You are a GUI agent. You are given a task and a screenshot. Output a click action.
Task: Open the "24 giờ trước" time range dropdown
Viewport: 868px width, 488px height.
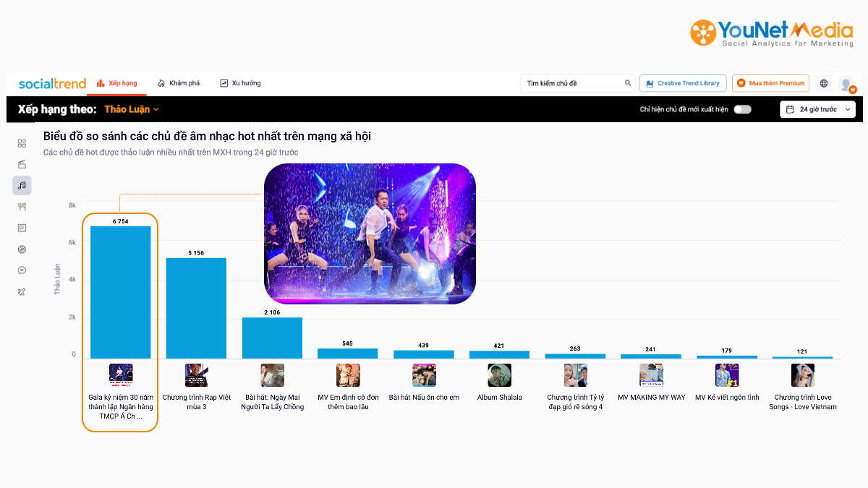click(x=818, y=110)
